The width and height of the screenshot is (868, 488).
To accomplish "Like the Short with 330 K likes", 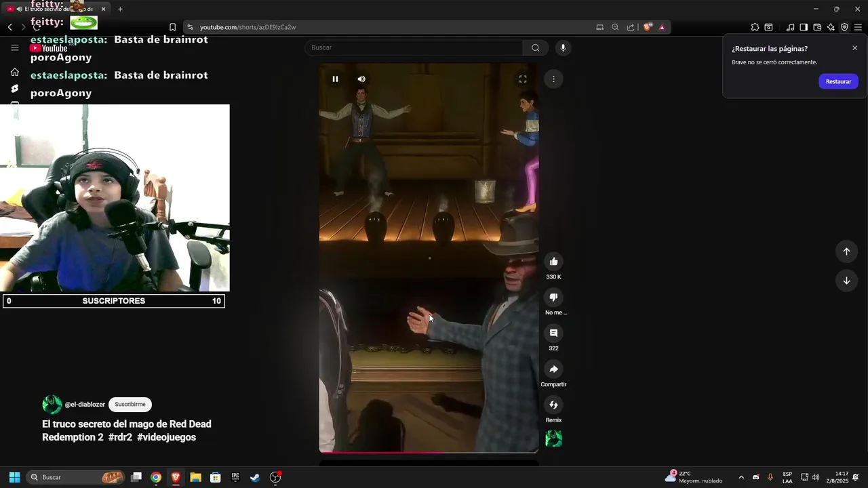I will [x=553, y=262].
